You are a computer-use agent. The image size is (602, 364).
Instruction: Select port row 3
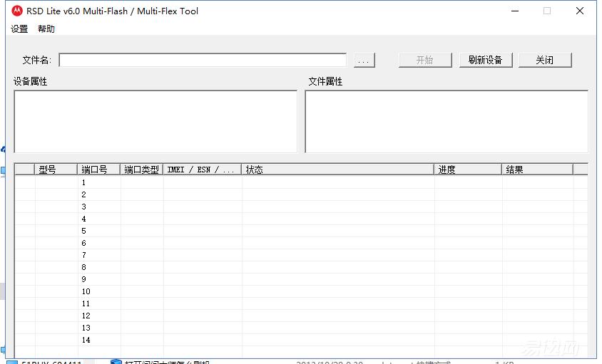[301, 207]
